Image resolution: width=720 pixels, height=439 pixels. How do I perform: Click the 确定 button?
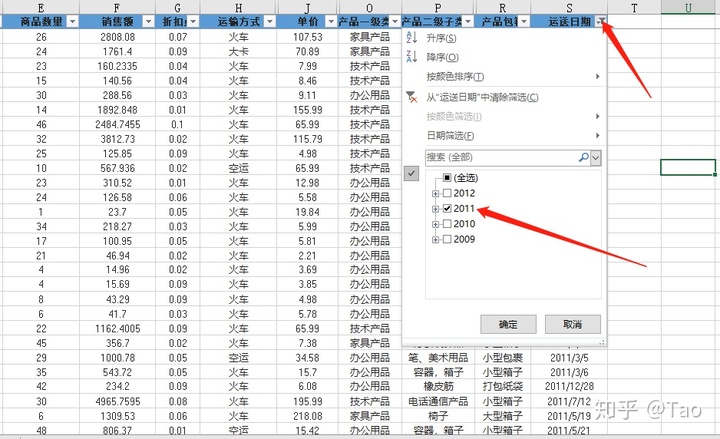coord(508,324)
